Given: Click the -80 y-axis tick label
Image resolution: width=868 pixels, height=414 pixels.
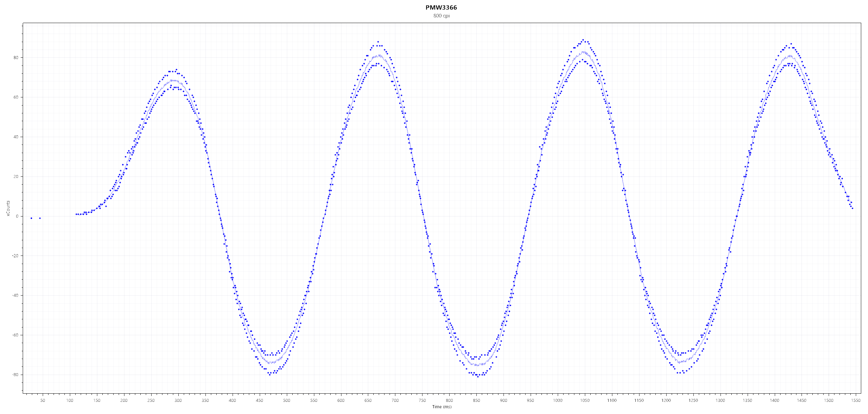Looking at the screenshot, I should 15,375.
